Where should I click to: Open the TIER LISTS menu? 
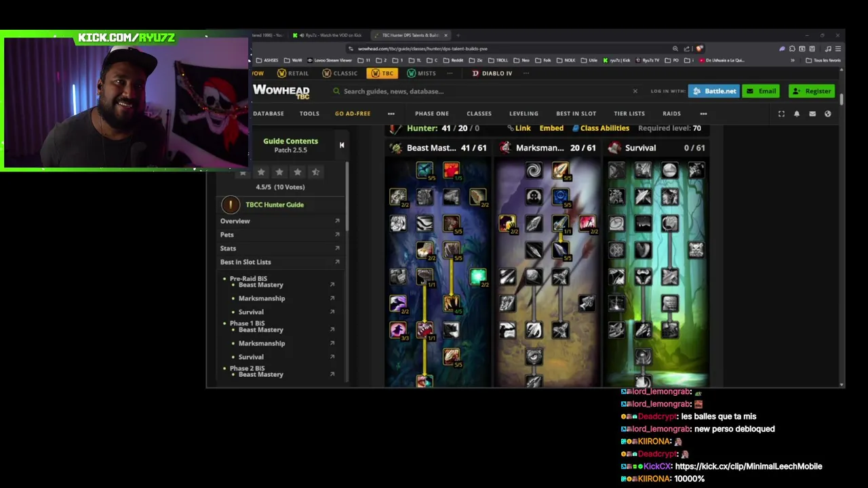[629, 114]
